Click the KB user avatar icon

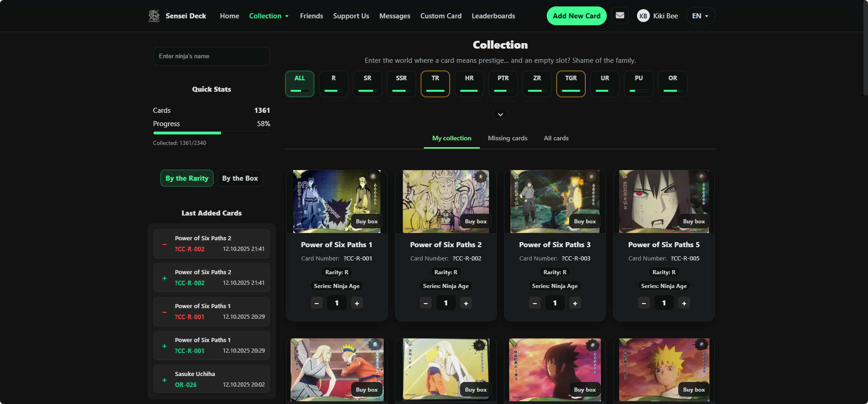point(643,16)
